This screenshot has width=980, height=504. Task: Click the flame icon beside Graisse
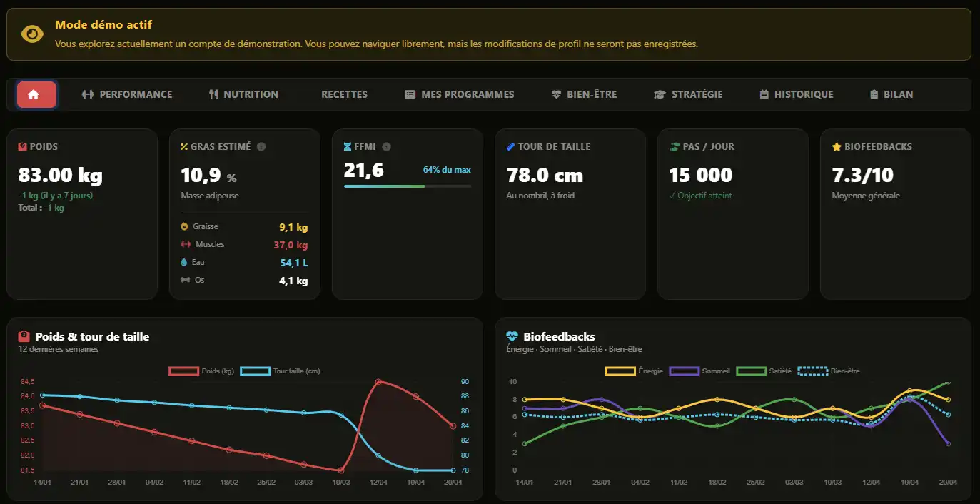pos(185,226)
